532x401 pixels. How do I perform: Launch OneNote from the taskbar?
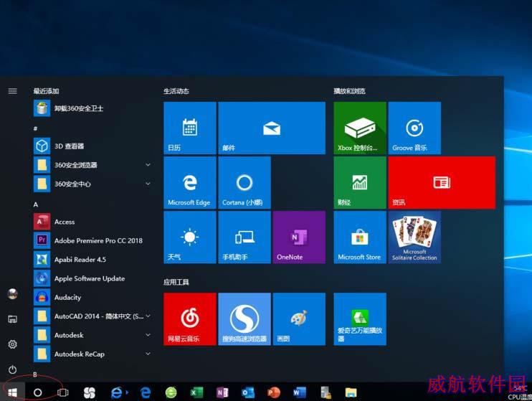coord(222,392)
